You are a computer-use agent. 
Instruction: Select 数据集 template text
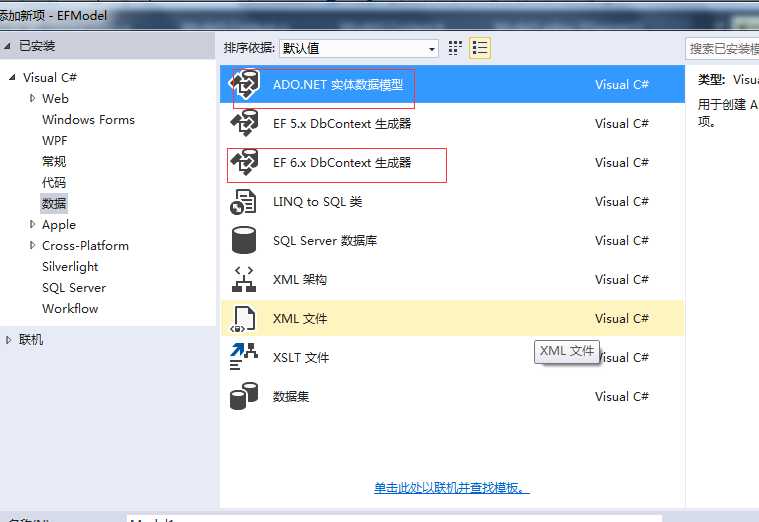click(291, 397)
